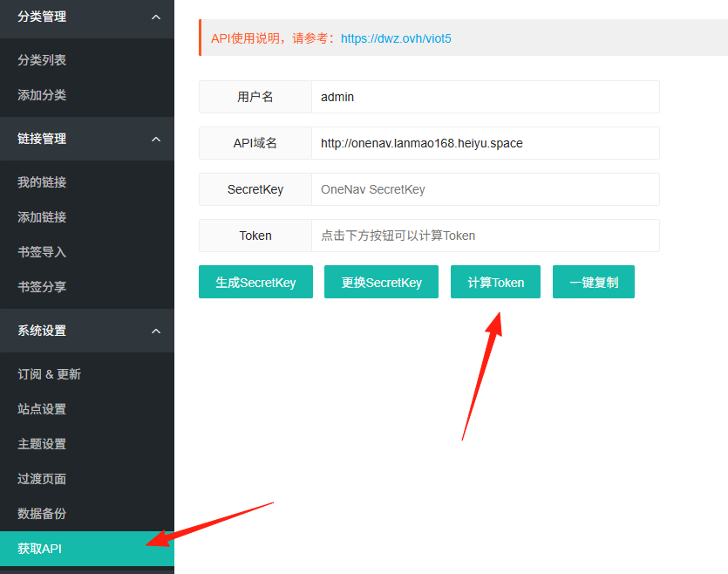Click the 系统设置 section header text

pos(42,331)
